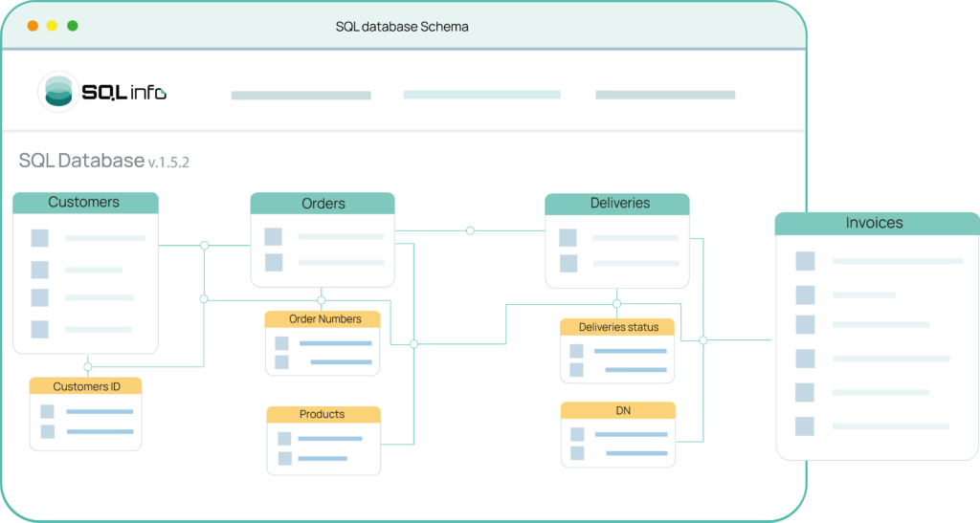Screen dimensions: 980x523
Task: Click the second field icon in Orders table
Action: click(274, 262)
